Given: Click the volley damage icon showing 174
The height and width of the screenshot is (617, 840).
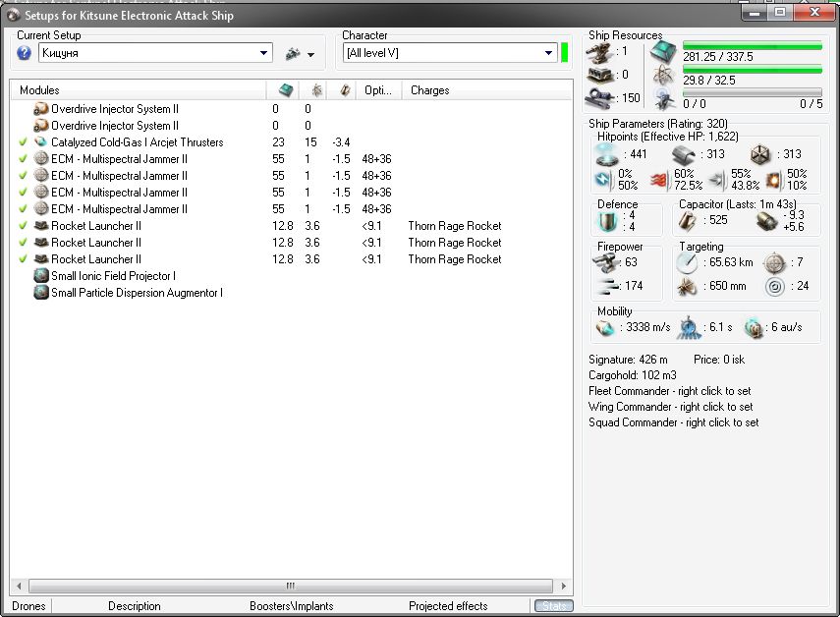Looking at the screenshot, I should pos(607,286).
